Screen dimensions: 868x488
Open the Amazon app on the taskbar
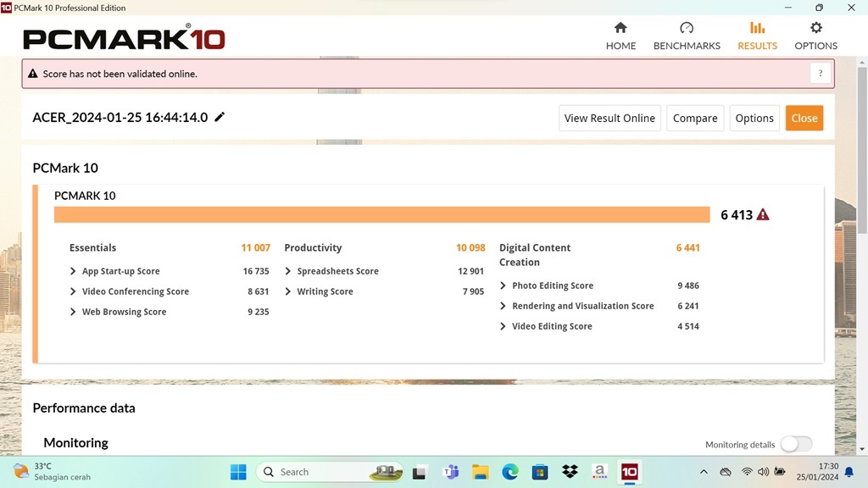[x=599, y=472]
